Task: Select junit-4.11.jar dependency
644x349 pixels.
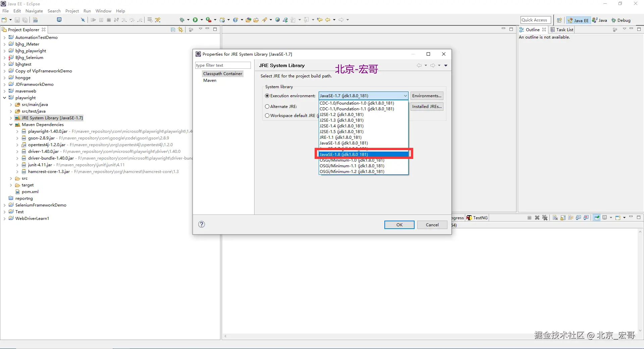Action: pyautogui.click(x=40, y=165)
